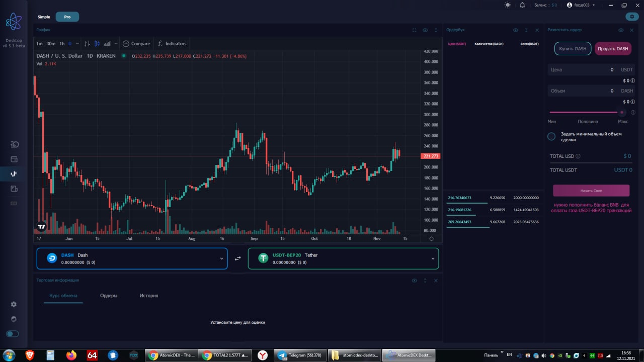The width and height of the screenshot is (644, 362).
Task: Select area chart style icon
Action: (x=107, y=44)
